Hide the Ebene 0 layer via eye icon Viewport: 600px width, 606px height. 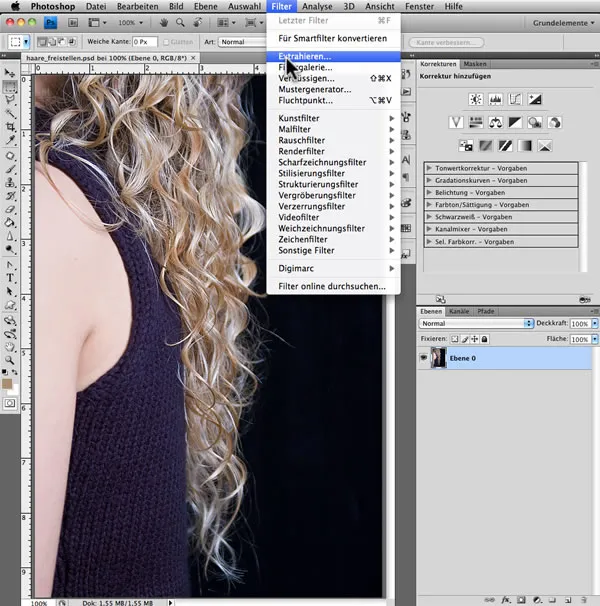click(x=424, y=357)
